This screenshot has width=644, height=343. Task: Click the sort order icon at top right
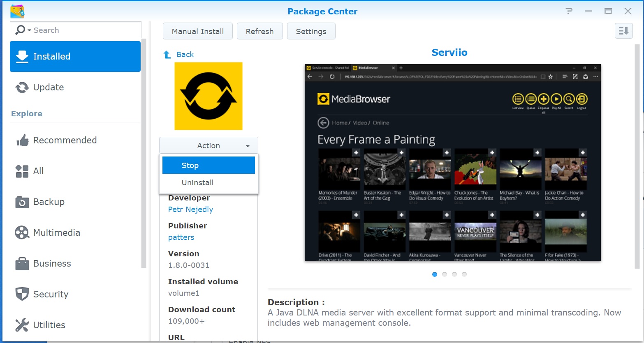pos(623,31)
